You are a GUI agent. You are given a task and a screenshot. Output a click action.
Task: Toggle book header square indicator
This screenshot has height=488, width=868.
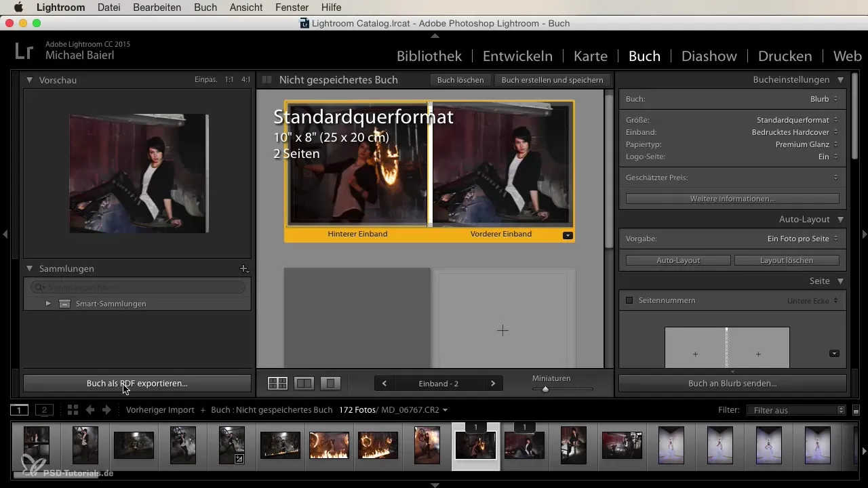click(x=267, y=80)
